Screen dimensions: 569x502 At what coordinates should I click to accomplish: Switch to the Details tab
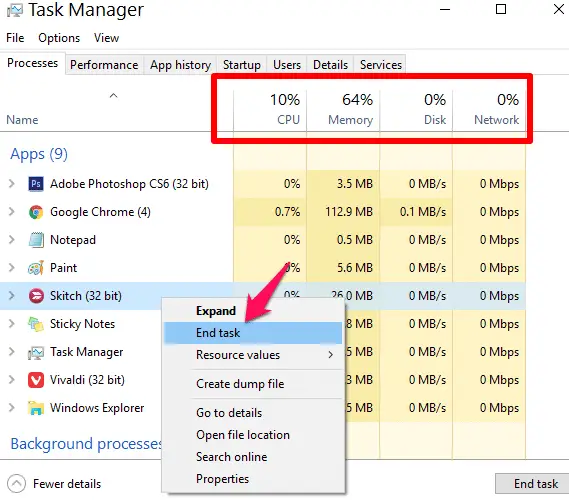point(330,65)
